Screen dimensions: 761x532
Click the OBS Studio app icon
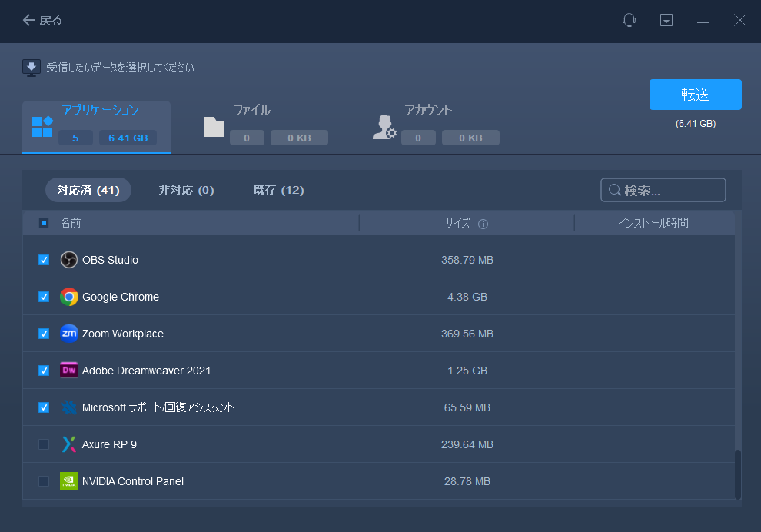[69, 260]
